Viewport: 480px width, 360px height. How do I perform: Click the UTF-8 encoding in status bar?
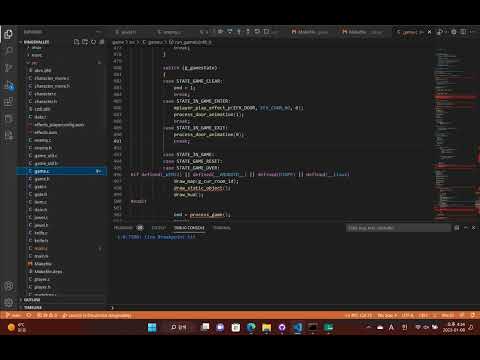407,315
